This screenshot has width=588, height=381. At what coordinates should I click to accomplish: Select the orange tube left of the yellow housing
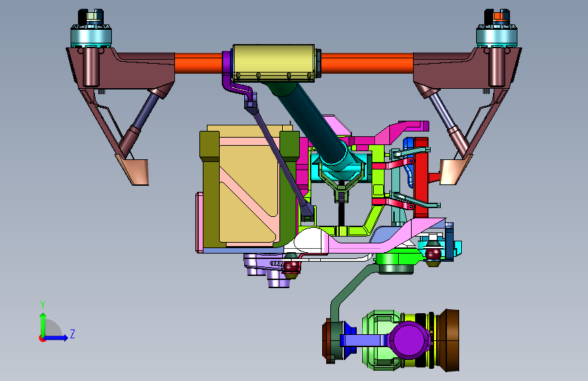click(199, 63)
